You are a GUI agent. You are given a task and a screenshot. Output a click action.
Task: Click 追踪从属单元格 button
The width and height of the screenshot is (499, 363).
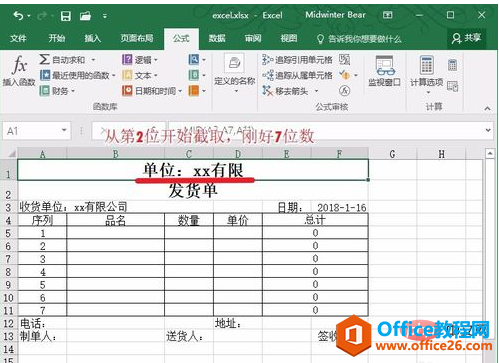297,75
